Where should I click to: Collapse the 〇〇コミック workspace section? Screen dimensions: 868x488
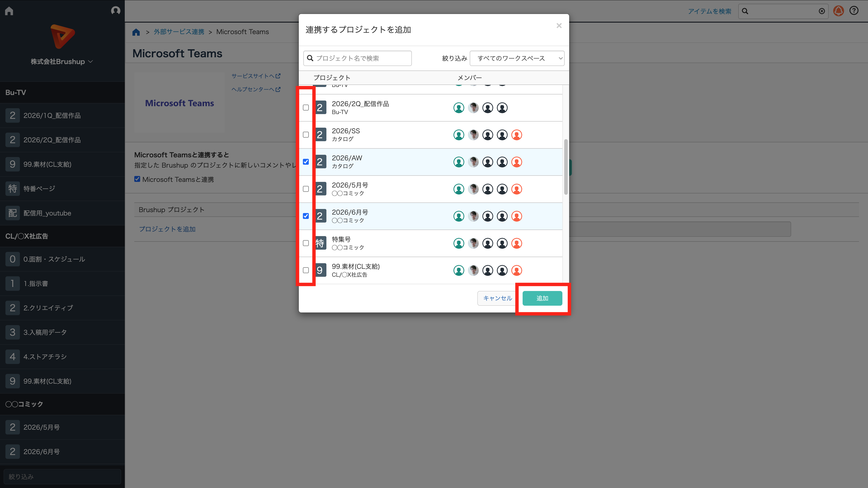(62, 404)
